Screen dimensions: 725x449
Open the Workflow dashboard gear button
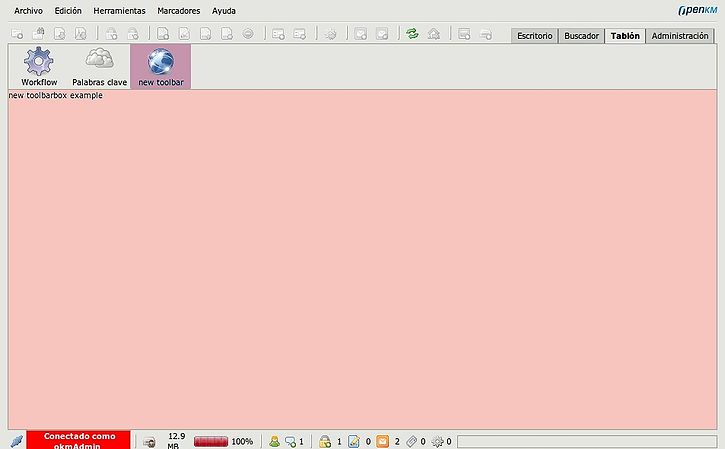(39, 67)
